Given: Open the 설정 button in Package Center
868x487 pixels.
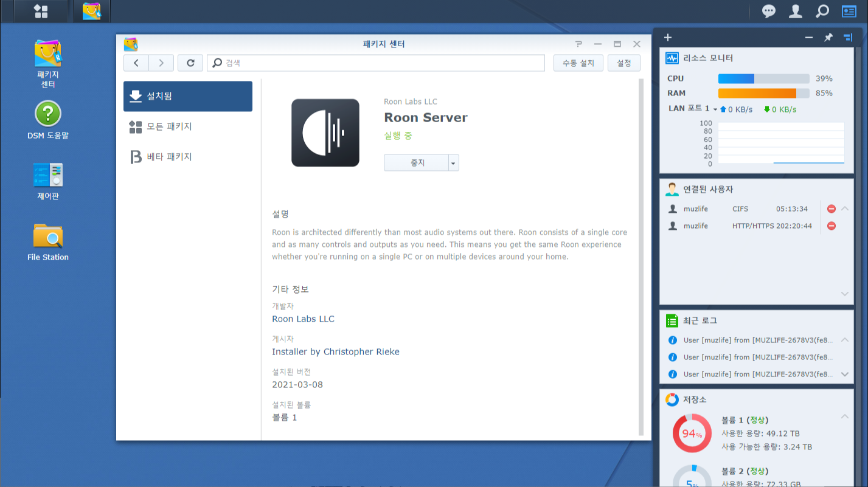Looking at the screenshot, I should click(624, 63).
